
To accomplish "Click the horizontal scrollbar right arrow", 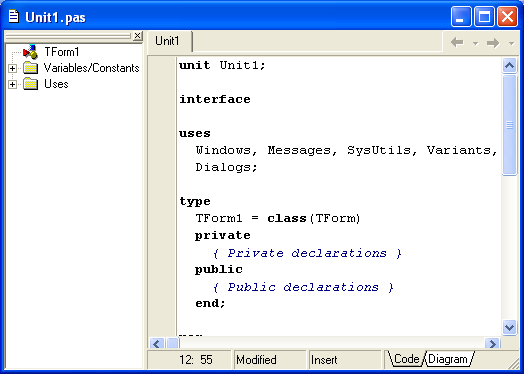I will click(492, 343).
